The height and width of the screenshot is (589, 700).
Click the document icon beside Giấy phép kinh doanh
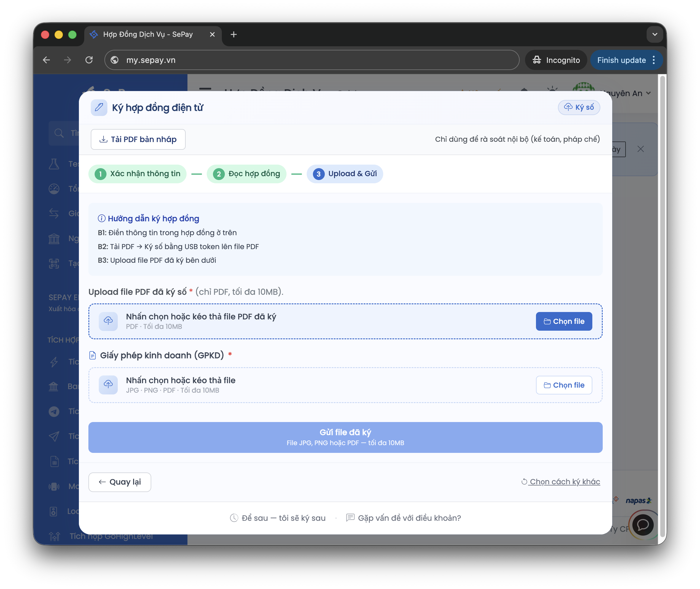[93, 355]
